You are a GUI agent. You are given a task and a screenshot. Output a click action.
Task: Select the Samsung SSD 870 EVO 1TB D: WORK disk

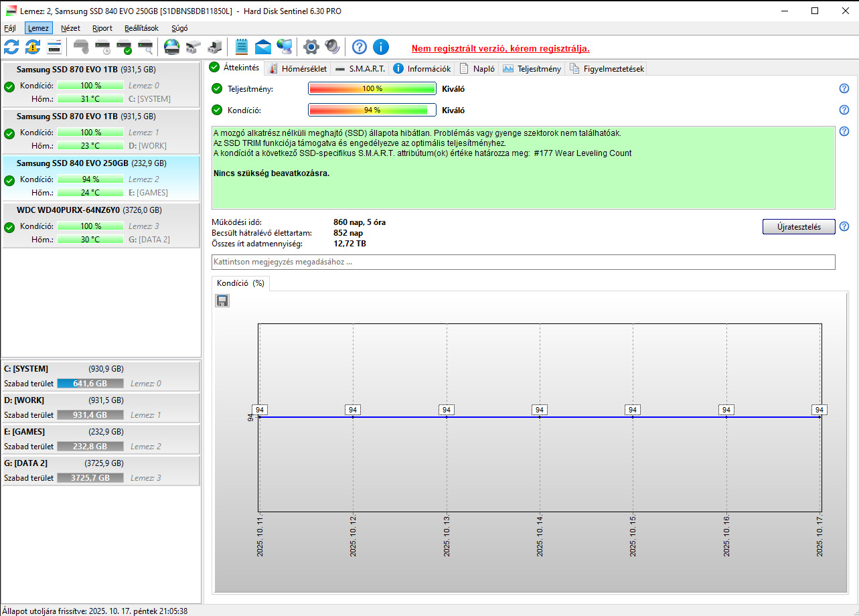(100, 131)
